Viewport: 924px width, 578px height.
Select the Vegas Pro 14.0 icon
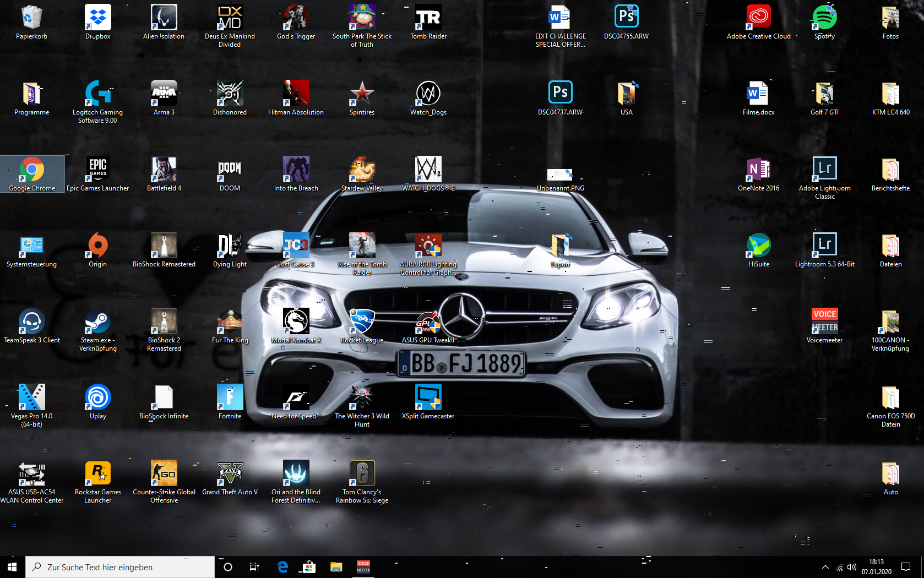click(x=32, y=397)
